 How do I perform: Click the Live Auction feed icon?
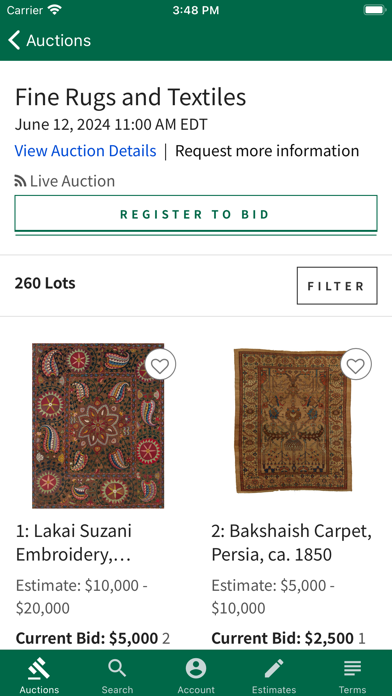click(x=20, y=181)
